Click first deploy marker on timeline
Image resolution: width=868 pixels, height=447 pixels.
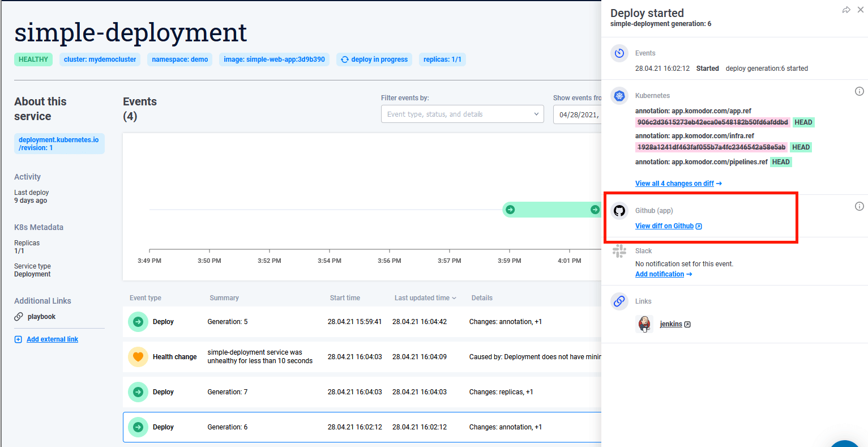[x=510, y=210]
